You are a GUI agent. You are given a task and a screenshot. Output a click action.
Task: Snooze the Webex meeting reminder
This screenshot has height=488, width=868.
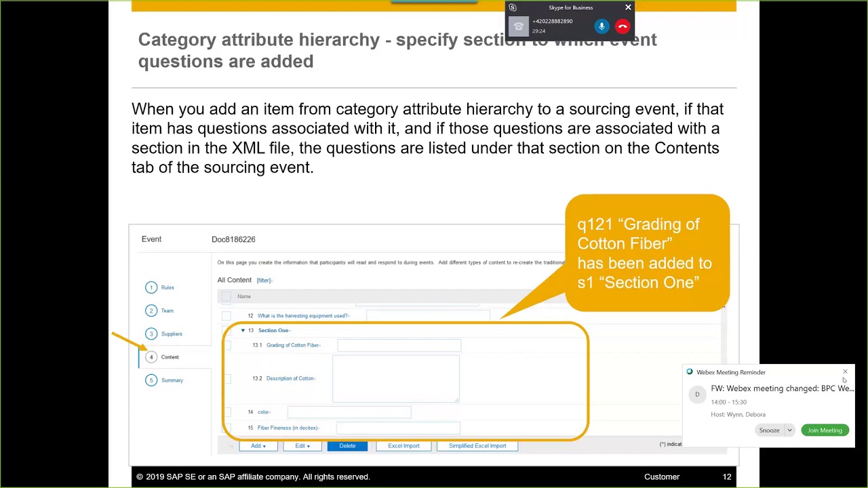[x=769, y=430]
